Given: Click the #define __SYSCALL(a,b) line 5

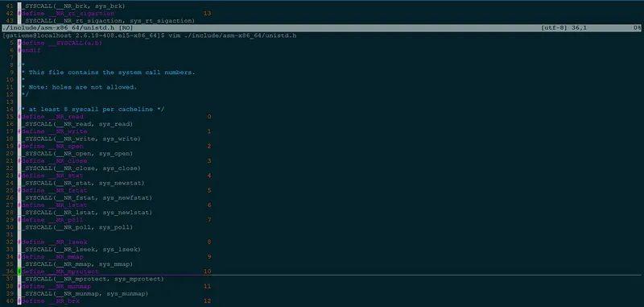Looking at the screenshot, I should click(x=60, y=43).
